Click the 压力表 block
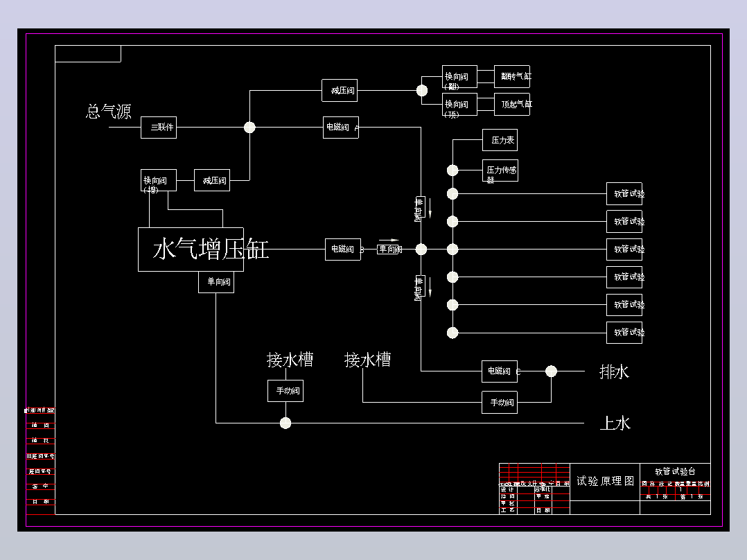747x560 pixels. pos(500,140)
